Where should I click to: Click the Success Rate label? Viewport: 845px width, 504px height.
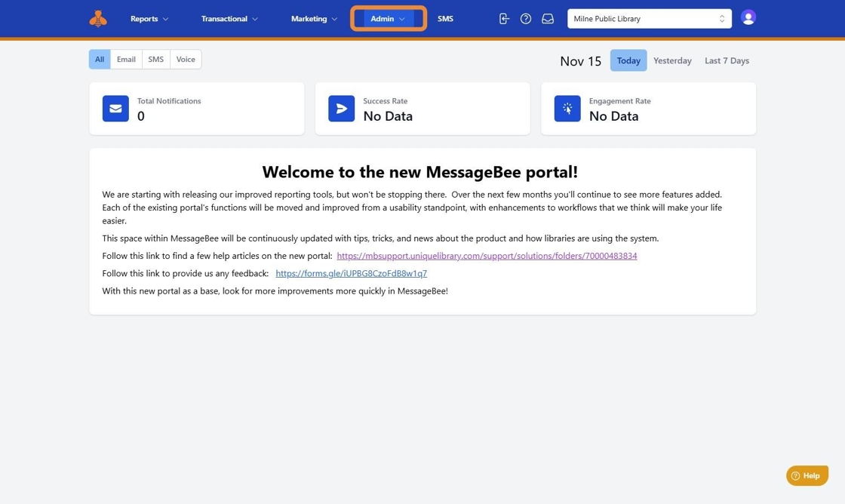coord(386,101)
